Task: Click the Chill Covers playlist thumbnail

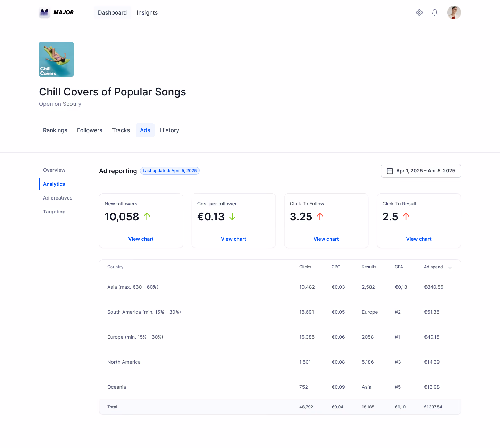Action: click(56, 59)
